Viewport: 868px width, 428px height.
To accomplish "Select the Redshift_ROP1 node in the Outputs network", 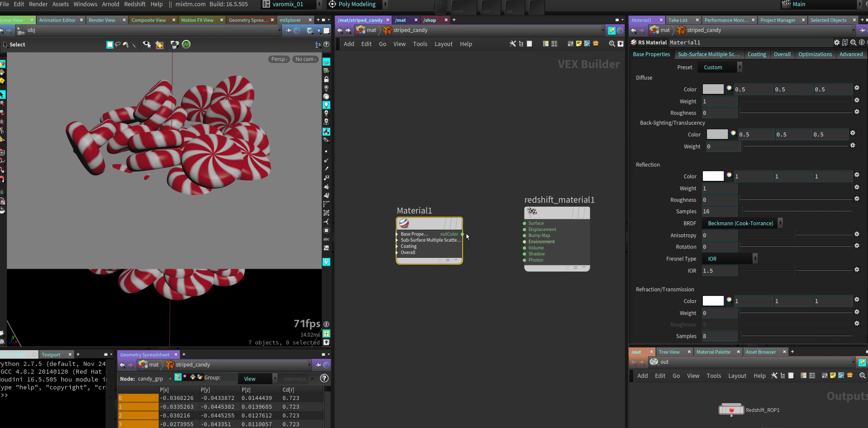I will point(731,410).
